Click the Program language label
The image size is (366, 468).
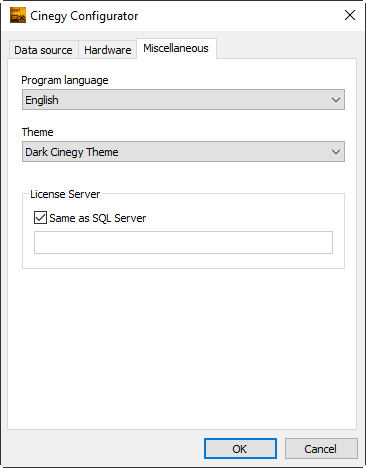[x=65, y=80]
